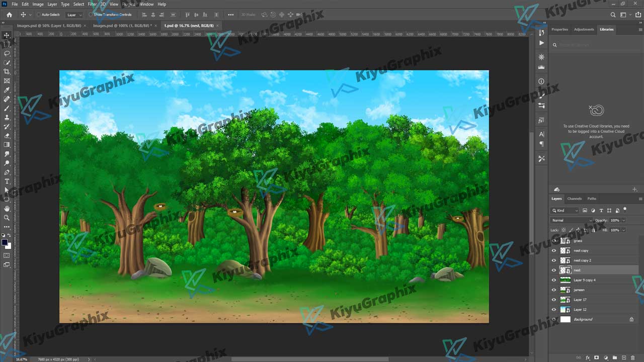Hide the grass layer using eye icon

pos(554,241)
